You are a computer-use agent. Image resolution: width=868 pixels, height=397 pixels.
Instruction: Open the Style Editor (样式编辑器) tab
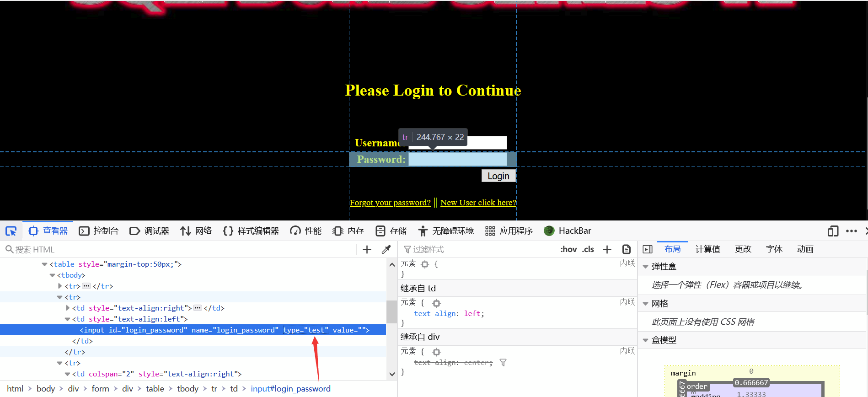pyautogui.click(x=251, y=231)
